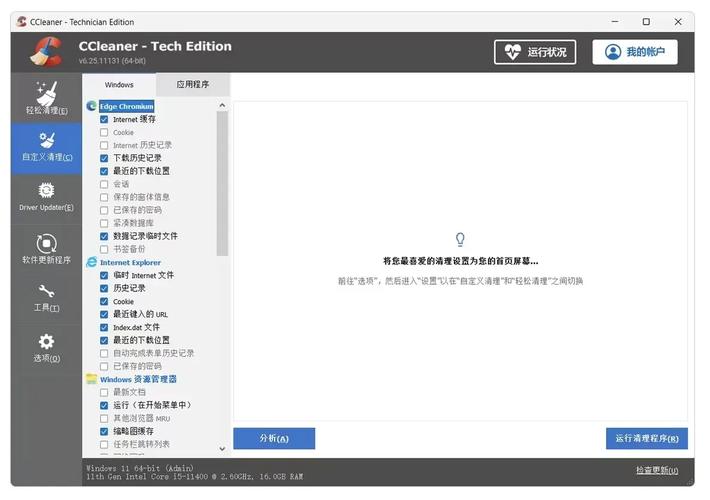Uncheck 数据记录临时文件 checkbox
Image resolution: width=710 pixels, height=500 pixels.
104,236
